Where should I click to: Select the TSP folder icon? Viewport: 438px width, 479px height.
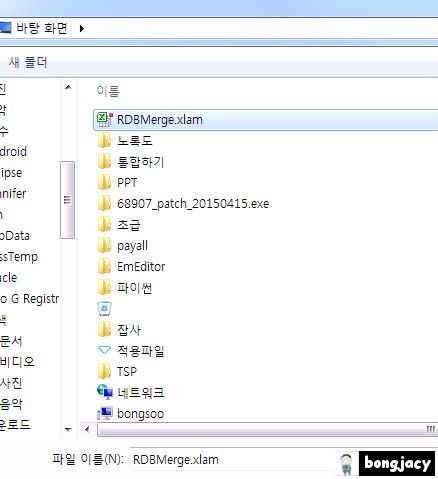coord(104,371)
